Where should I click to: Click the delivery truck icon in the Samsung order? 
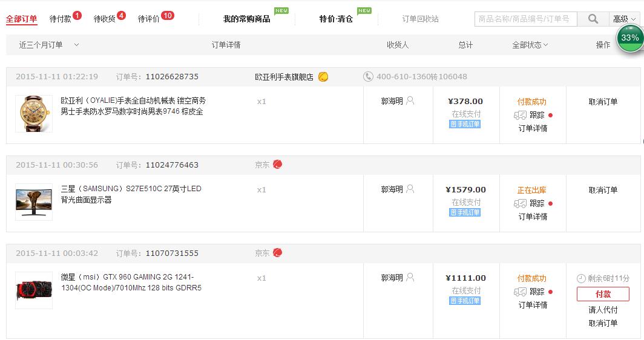(x=520, y=204)
